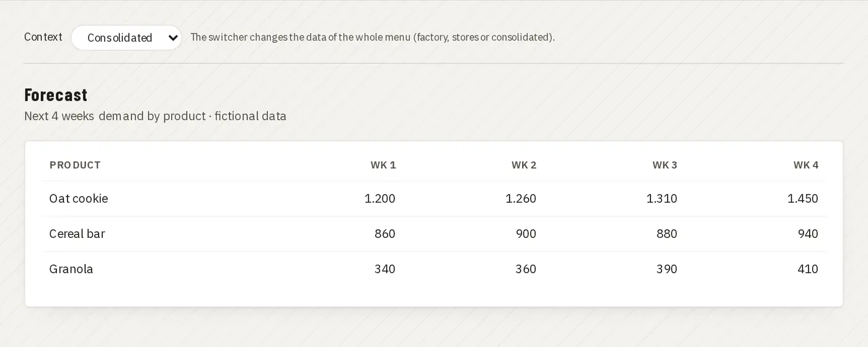Select the Cereal bar row label
The width and height of the screenshot is (868, 347).
(77, 234)
